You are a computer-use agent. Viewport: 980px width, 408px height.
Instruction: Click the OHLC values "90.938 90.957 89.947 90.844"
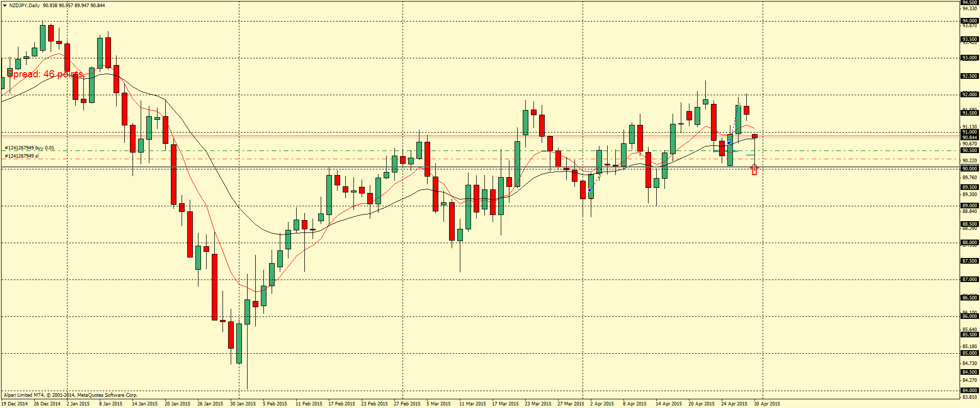pos(74,6)
